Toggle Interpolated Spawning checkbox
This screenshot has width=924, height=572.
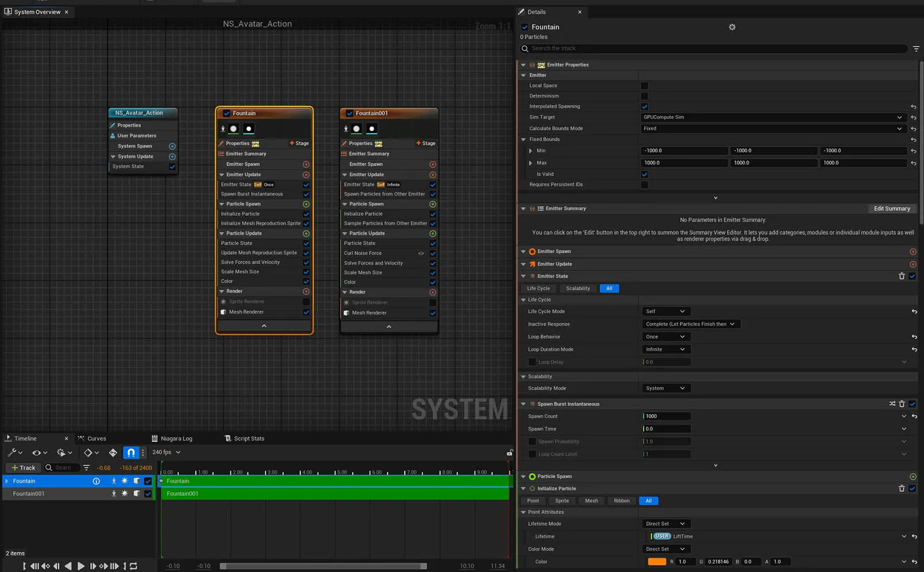coord(644,107)
